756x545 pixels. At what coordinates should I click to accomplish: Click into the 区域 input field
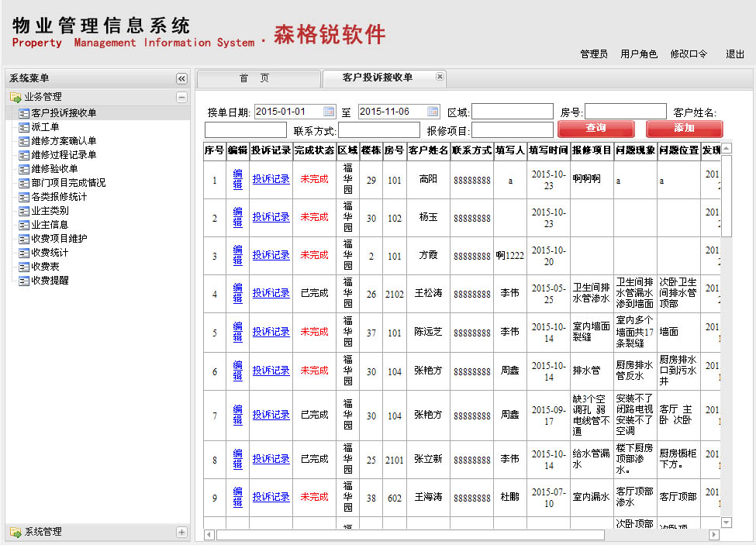pos(512,112)
